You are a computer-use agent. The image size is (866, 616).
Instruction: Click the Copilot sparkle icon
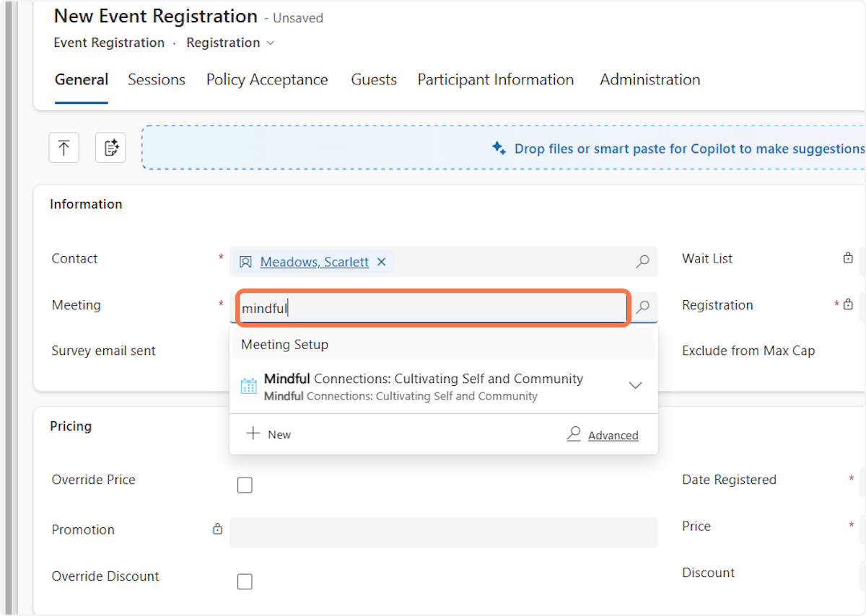[499, 148]
